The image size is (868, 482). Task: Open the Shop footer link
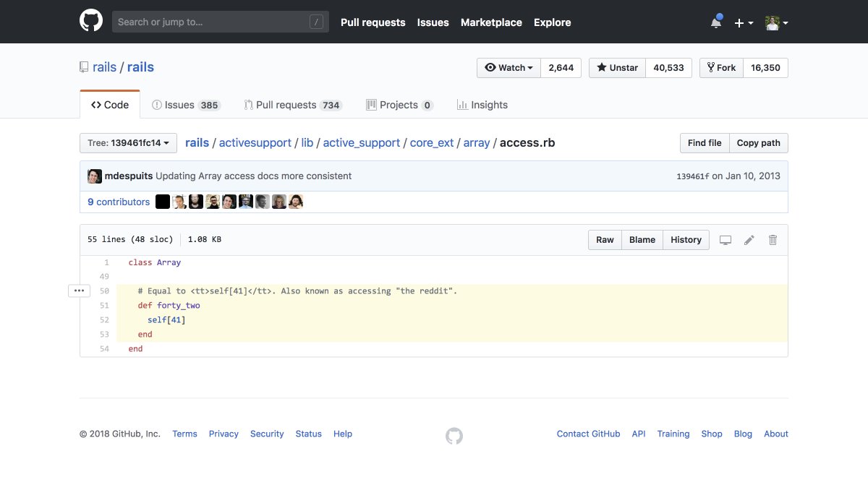coord(712,434)
